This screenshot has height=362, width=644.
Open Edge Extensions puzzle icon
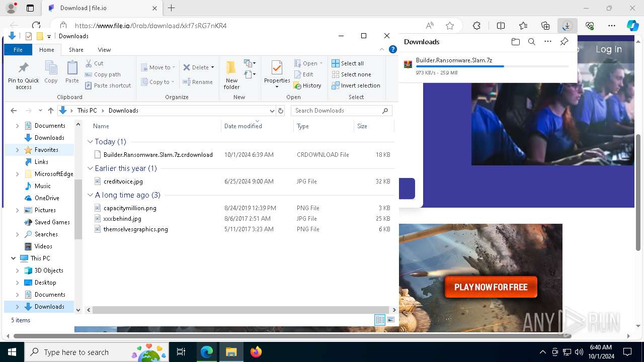(476, 26)
